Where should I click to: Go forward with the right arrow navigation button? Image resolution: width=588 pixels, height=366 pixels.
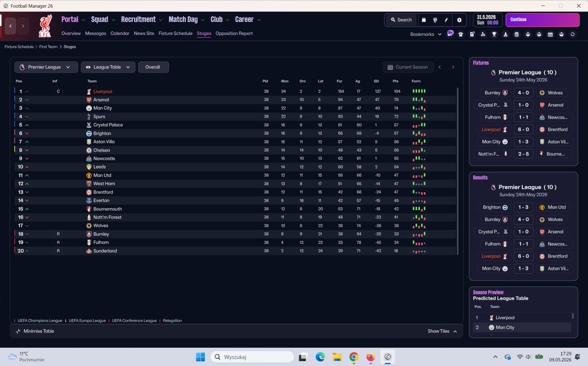tap(23, 26)
